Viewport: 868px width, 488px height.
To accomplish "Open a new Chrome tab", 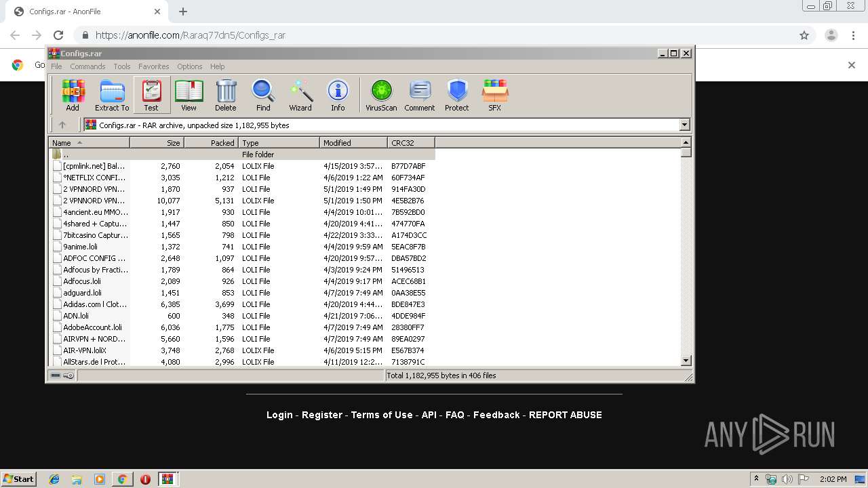I will coord(183,12).
